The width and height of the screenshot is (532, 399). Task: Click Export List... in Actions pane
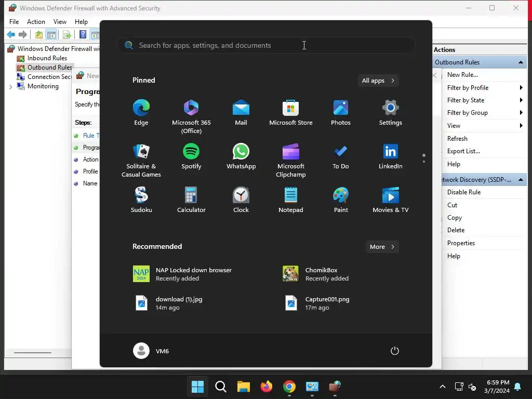coord(463,151)
